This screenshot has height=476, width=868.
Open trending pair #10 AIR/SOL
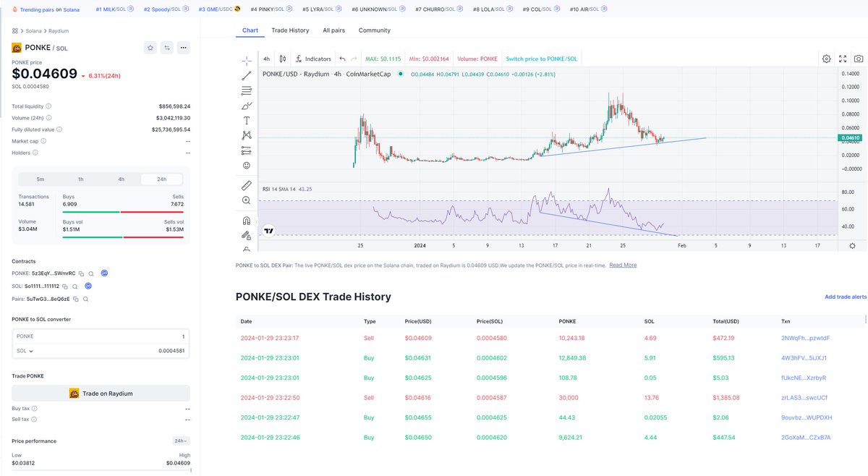pos(589,9)
